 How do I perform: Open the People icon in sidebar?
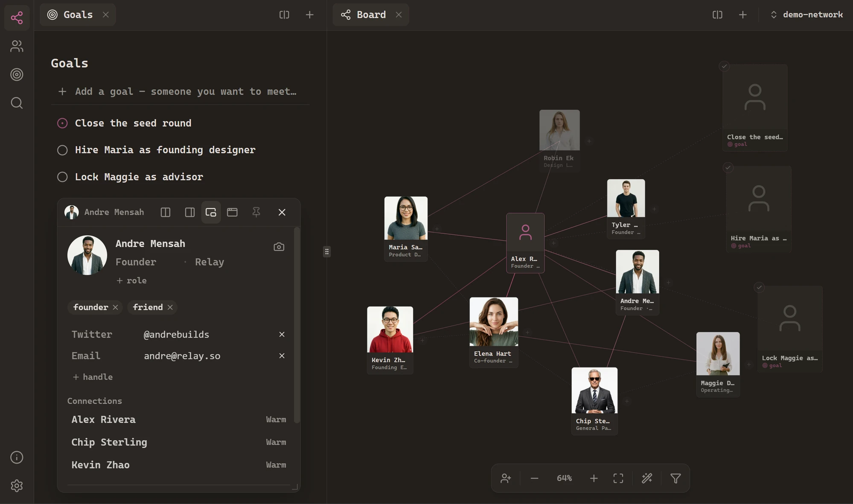pos(17,46)
